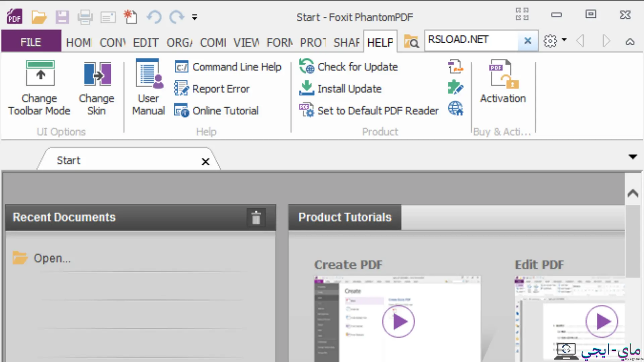Print document using the printer icon
The width and height of the screenshot is (644, 362).
(x=85, y=17)
